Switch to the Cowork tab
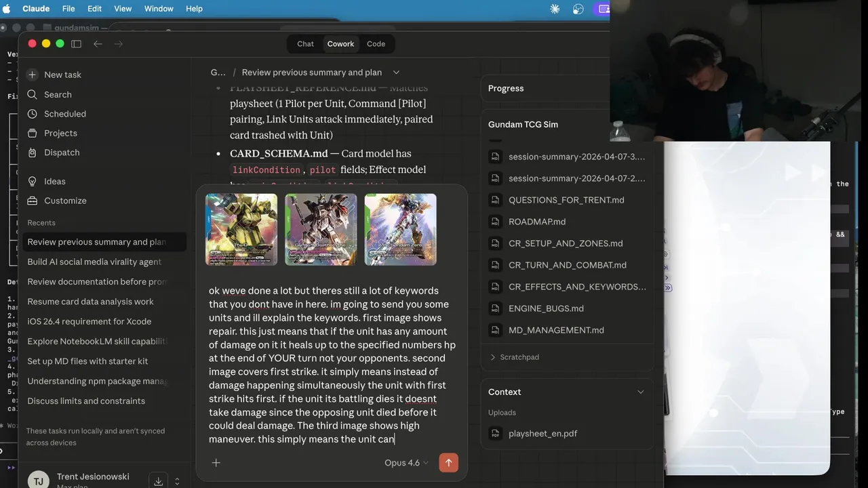This screenshot has height=488, width=868. [340, 44]
